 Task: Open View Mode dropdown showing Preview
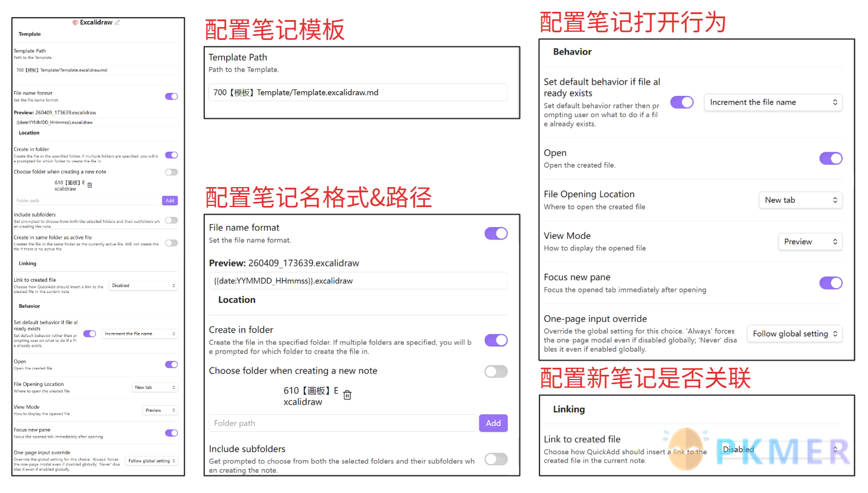pyautogui.click(x=810, y=242)
